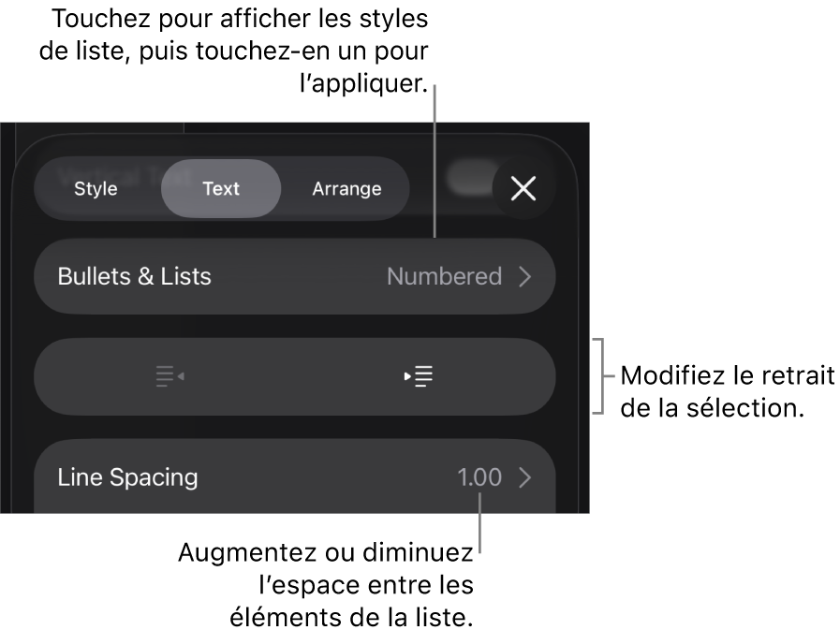The width and height of the screenshot is (840, 630).
Task: Tap the 1.00 line spacing value
Action: click(479, 477)
